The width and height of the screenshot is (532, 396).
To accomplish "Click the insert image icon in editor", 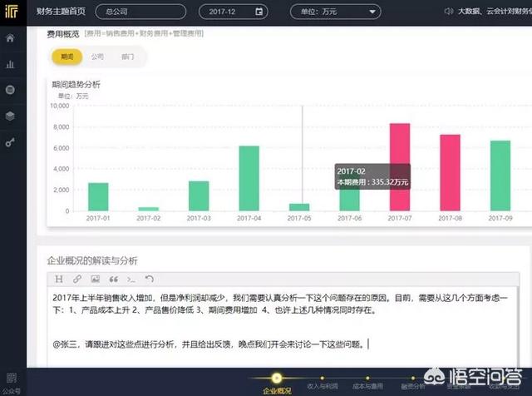I will click(x=95, y=279).
